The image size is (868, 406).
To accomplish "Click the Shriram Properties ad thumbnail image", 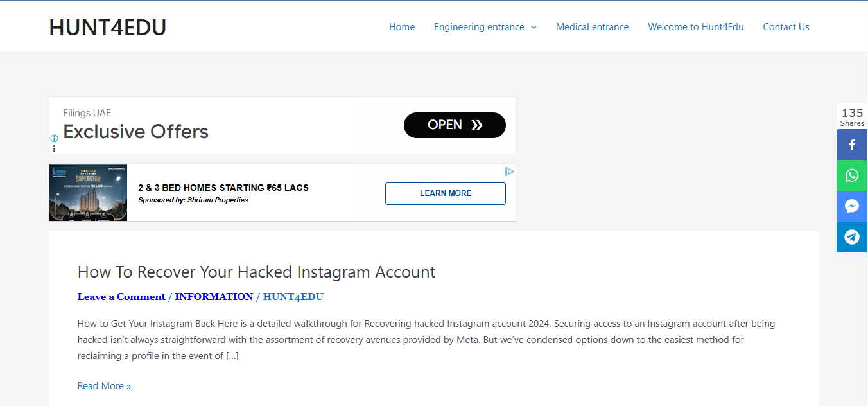I will [88, 193].
